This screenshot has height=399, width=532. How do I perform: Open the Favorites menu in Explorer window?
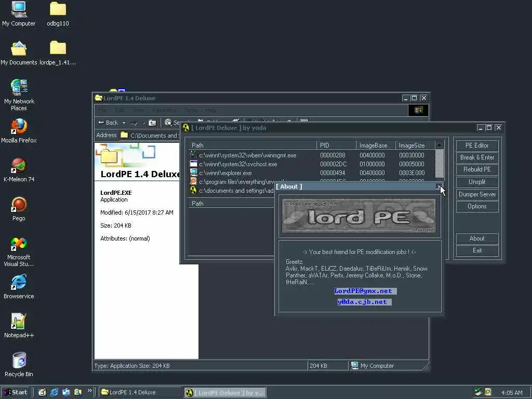[x=164, y=110]
